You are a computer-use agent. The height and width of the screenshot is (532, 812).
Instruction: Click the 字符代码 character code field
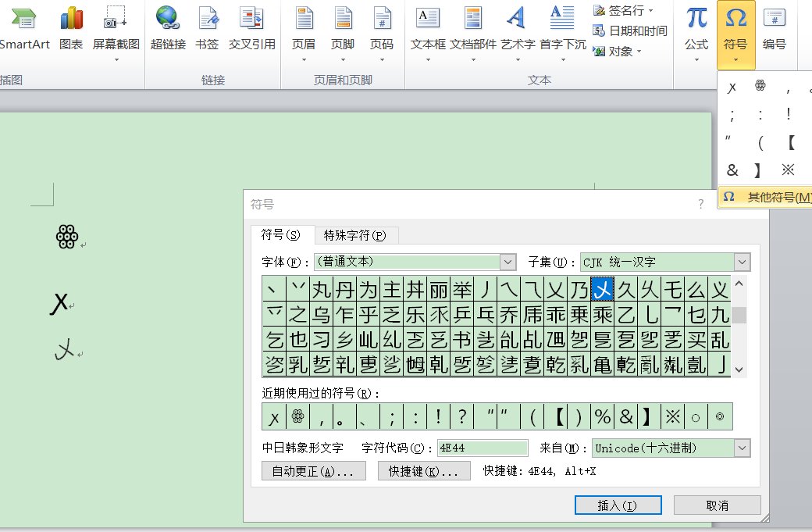(x=483, y=448)
